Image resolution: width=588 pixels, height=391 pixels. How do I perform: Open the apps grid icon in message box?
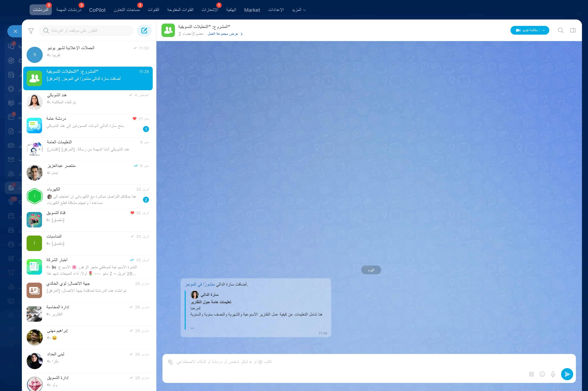point(531,374)
